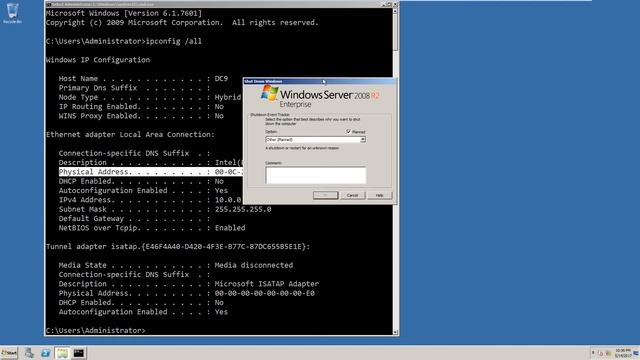Click the command prompt scrollbar down arrow
The width and height of the screenshot is (640, 360).
(395, 332)
